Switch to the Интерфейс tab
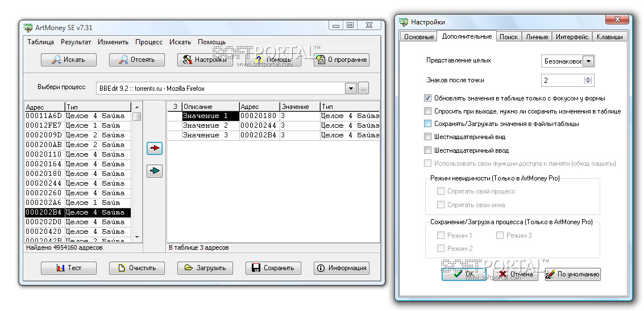 pyautogui.click(x=572, y=37)
